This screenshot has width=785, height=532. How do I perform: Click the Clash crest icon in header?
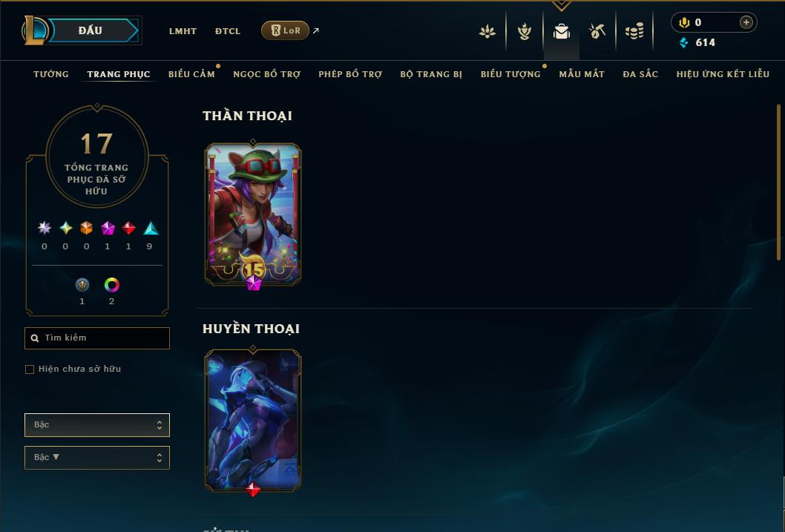click(524, 31)
